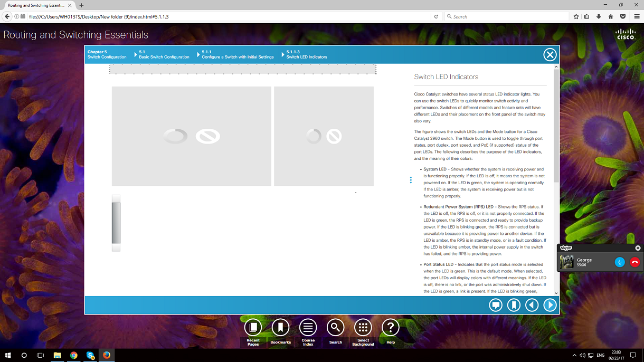The height and width of the screenshot is (362, 644).
Task: Select the Routing and Switching Essentials tab
Action: tap(39, 5)
